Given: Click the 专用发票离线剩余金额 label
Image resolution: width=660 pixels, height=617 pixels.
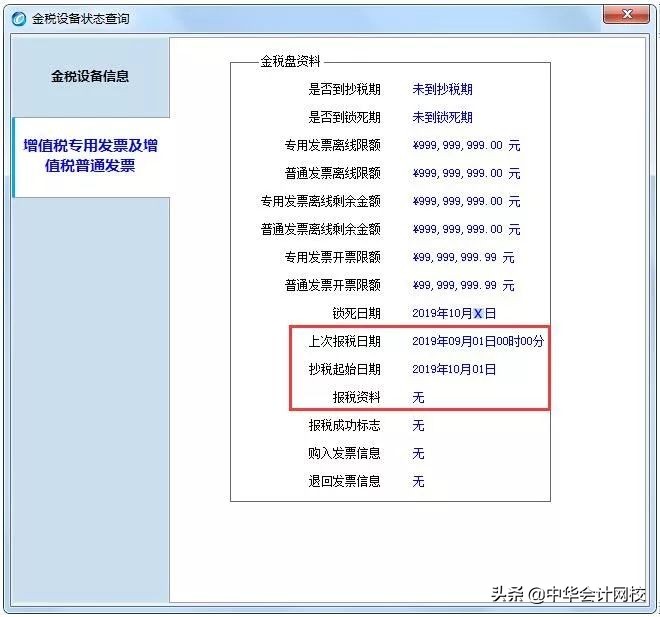Looking at the screenshot, I should [x=321, y=201].
